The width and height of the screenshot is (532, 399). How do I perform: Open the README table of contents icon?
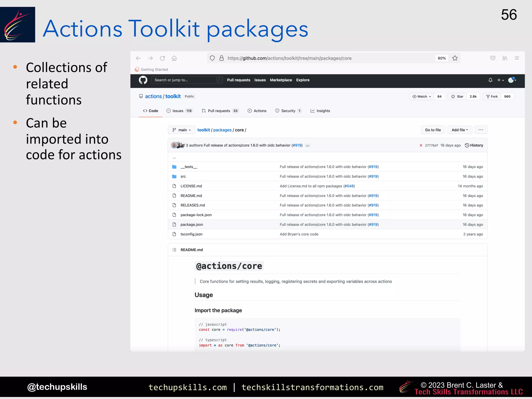coord(174,250)
